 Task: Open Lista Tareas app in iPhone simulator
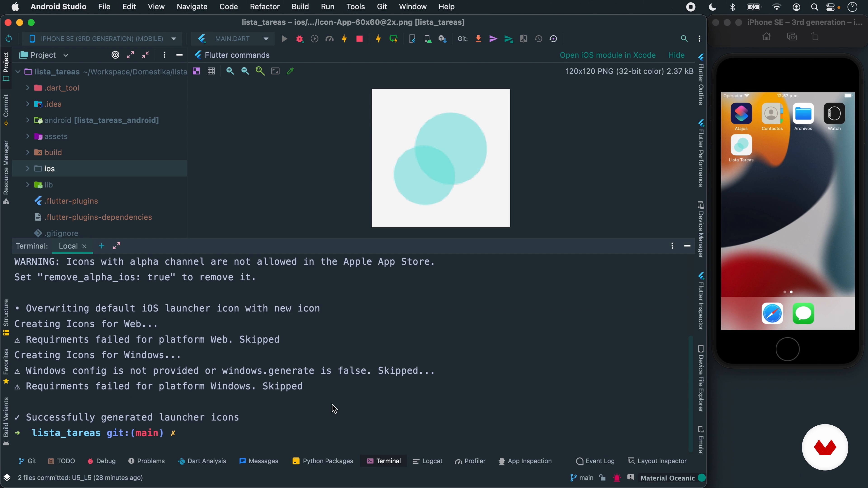click(741, 145)
